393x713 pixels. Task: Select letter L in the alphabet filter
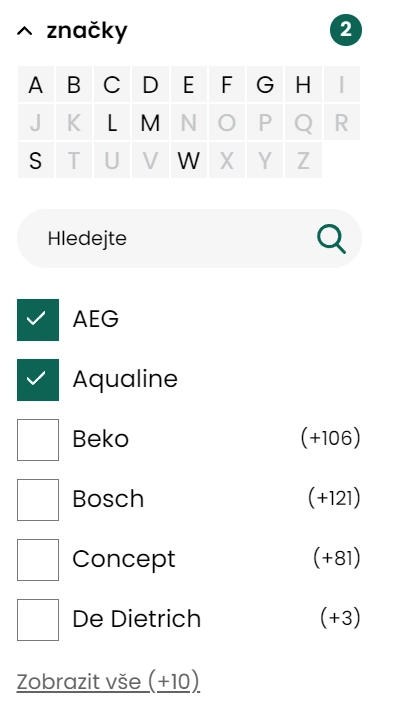tap(112, 122)
